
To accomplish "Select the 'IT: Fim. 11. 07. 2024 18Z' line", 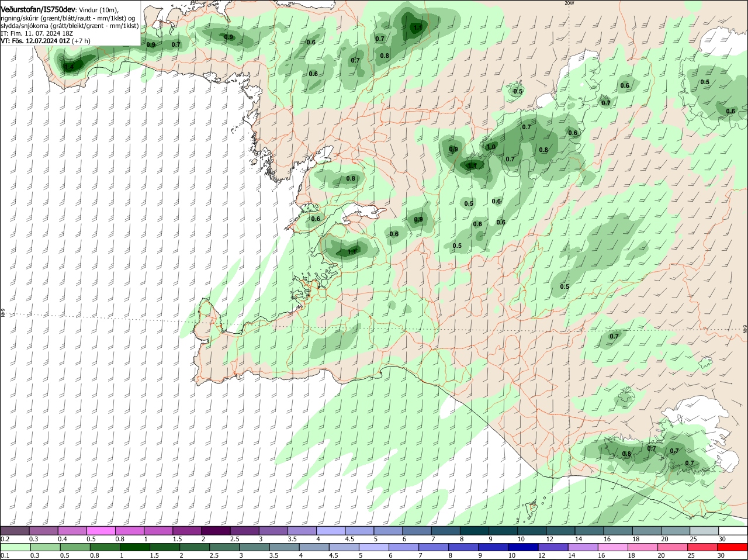I will [37, 33].
